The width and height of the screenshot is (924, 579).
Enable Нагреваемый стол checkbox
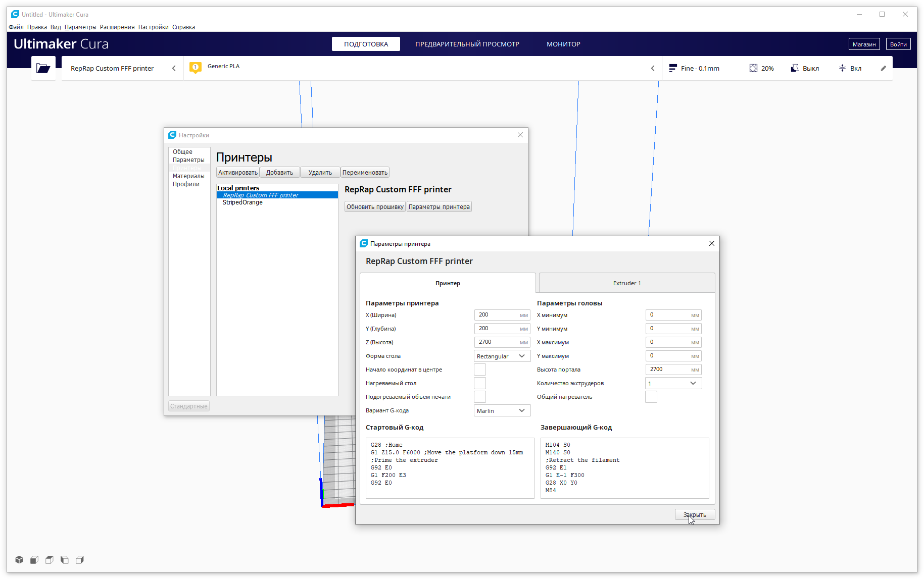coord(480,383)
